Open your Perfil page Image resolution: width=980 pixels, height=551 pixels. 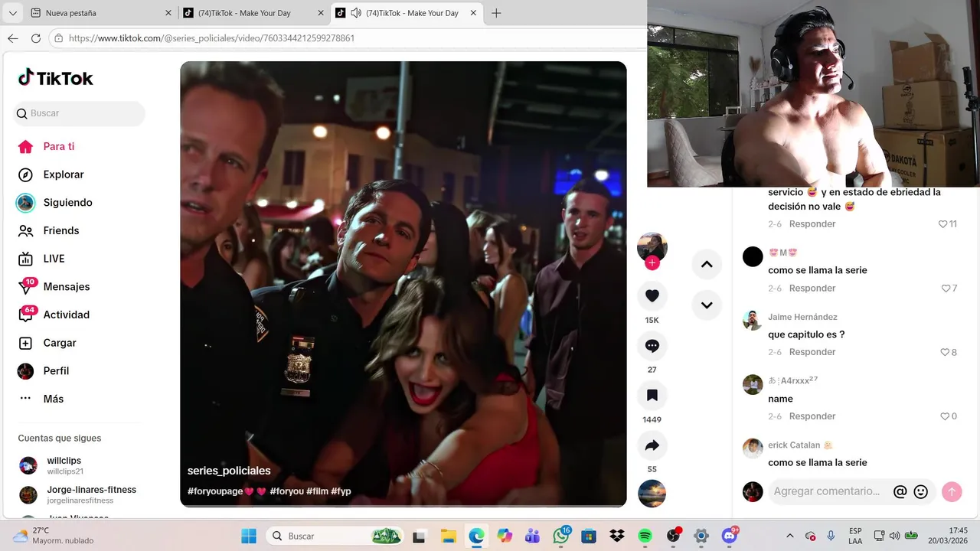[44, 371]
